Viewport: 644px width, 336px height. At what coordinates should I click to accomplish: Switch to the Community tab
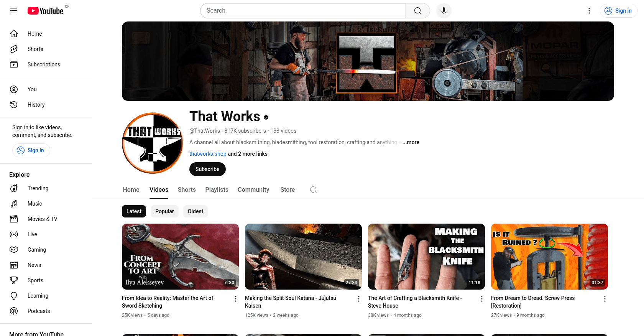253,190
